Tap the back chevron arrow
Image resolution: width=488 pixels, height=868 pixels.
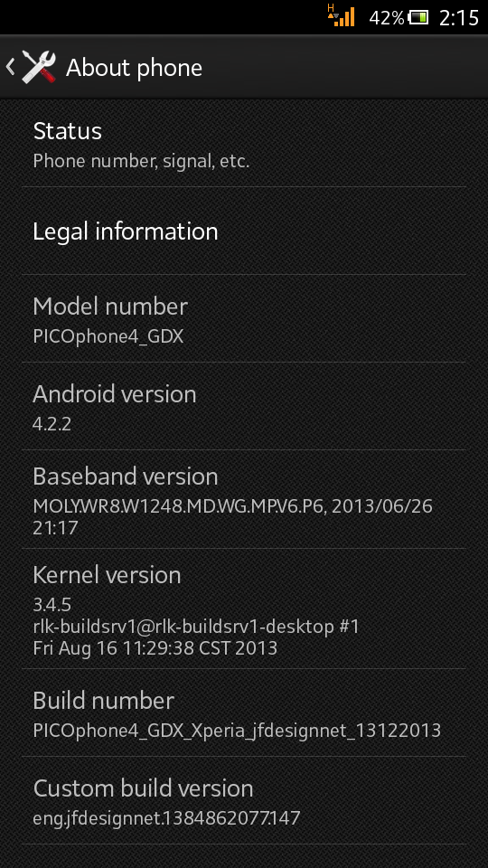(10, 67)
